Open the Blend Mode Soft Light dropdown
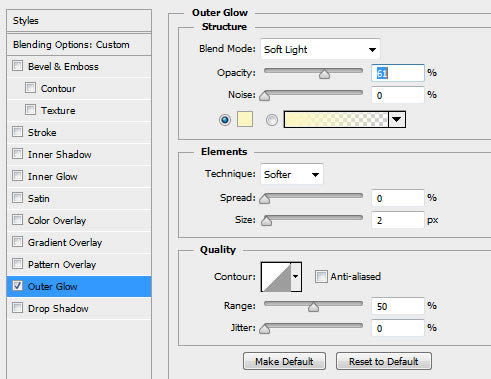This screenshot has width=491, height=379. [320, 49]
